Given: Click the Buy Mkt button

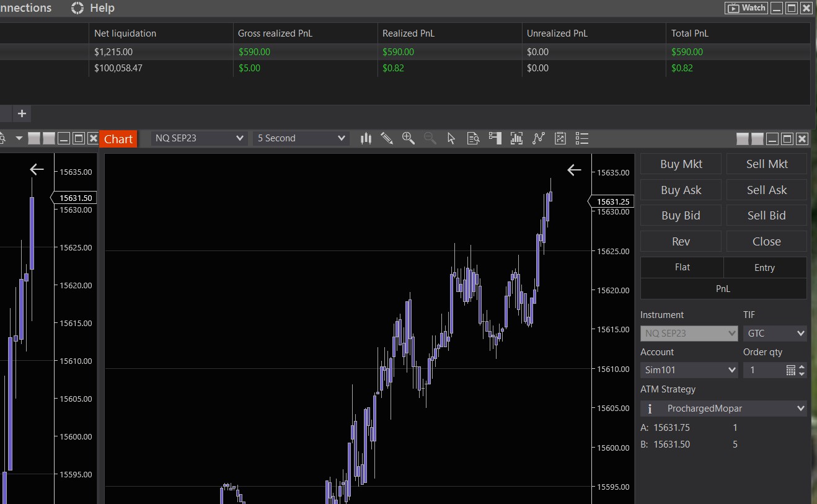Looking at the screenshot, I should [681, 164].
